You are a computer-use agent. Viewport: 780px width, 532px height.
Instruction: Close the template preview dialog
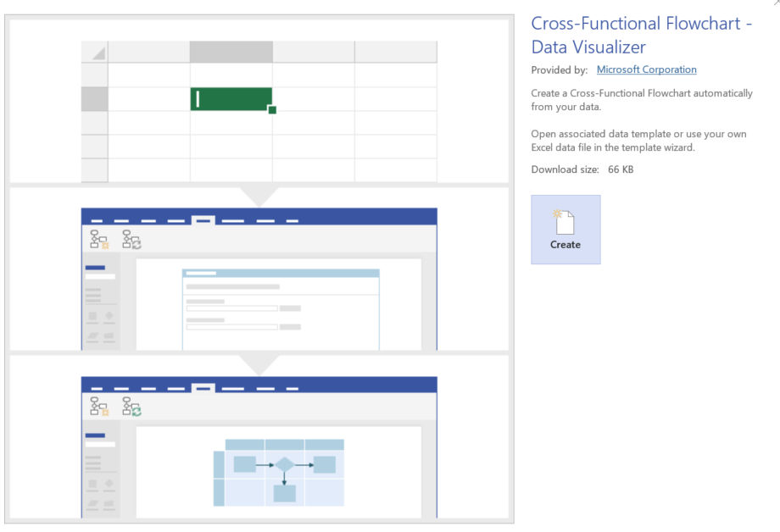[x=777, y=2]
